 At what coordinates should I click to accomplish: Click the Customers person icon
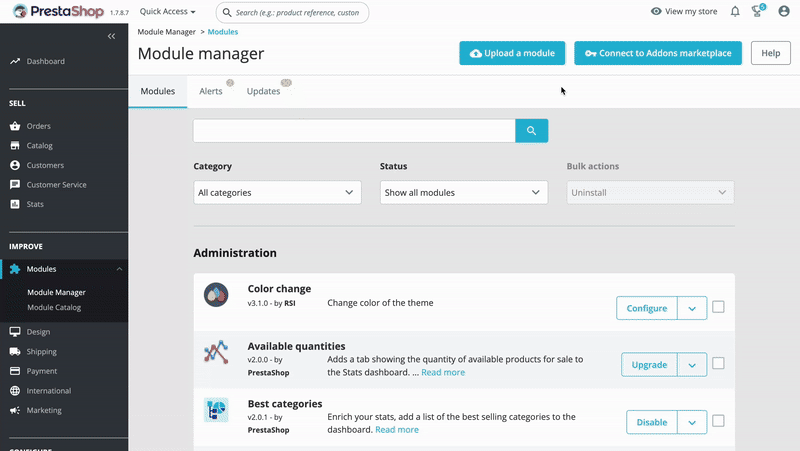(15, 165)
